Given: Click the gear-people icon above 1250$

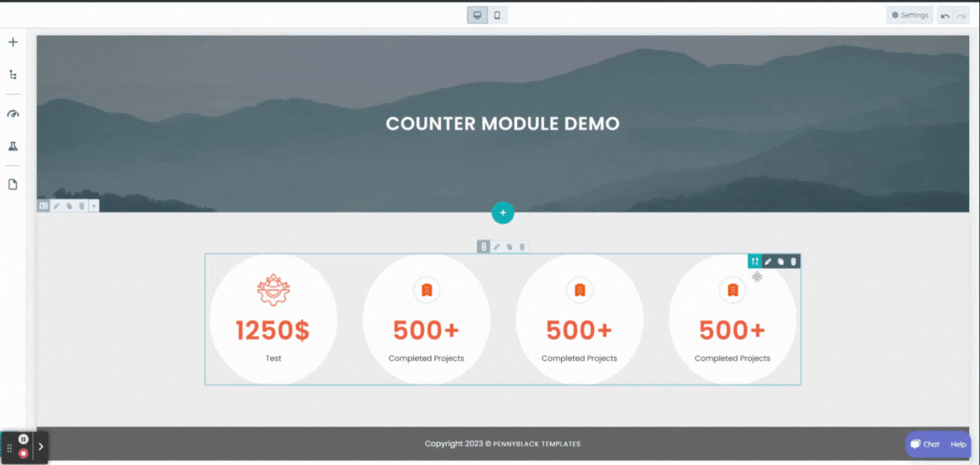Looking at the screenshot, I should coord(273,290).
